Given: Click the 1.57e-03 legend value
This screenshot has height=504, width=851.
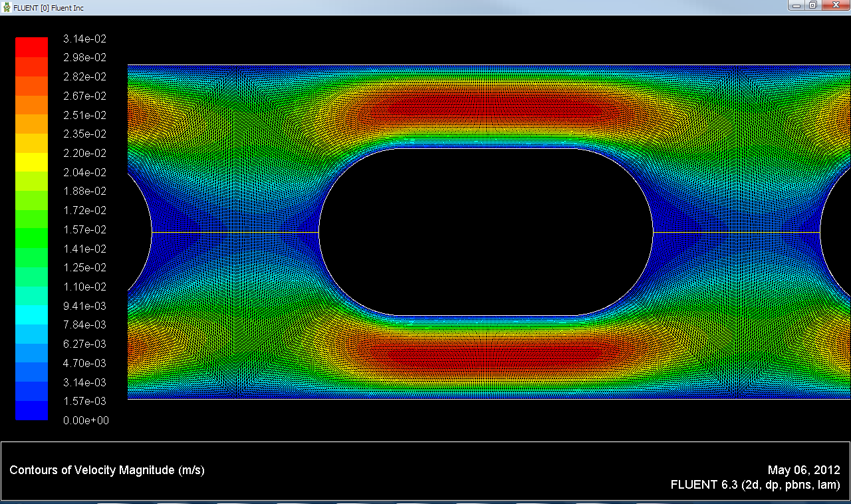Looking at the screenshot, I should pos(85,401).
